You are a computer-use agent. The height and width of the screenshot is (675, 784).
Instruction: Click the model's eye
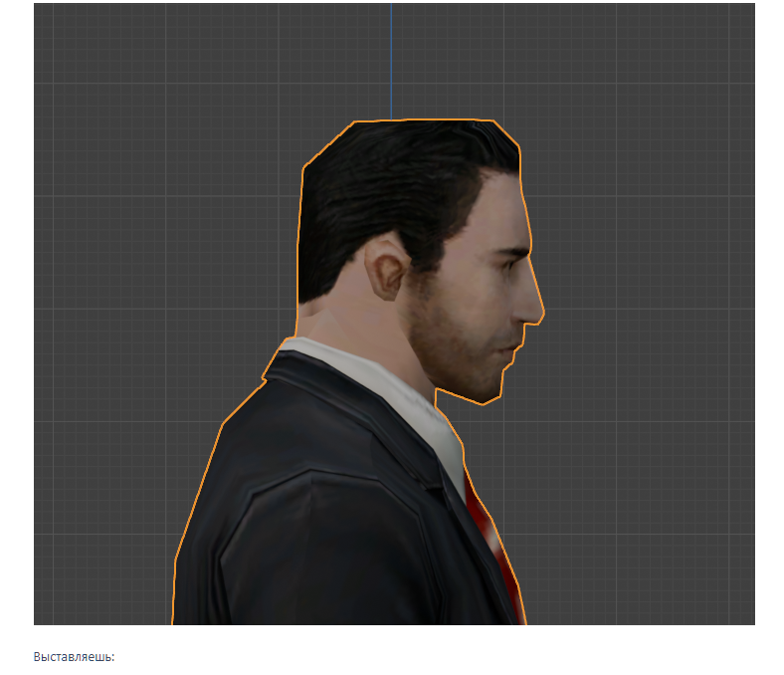click(510, 265)
